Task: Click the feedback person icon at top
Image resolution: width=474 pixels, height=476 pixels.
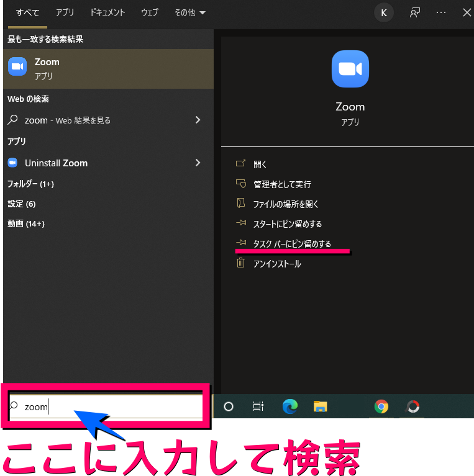Action: pos(415,13)
